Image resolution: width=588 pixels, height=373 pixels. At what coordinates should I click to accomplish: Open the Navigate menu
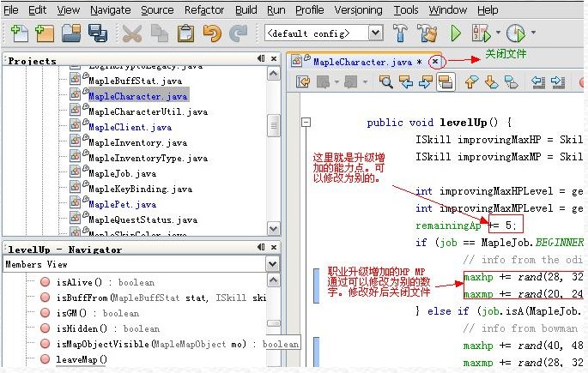coord(110,9)
